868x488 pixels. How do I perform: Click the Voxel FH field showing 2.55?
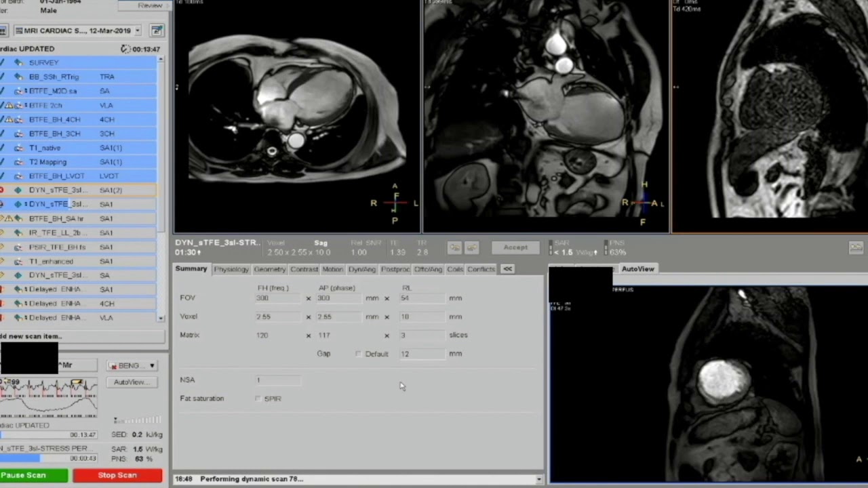tap(278, 317)
